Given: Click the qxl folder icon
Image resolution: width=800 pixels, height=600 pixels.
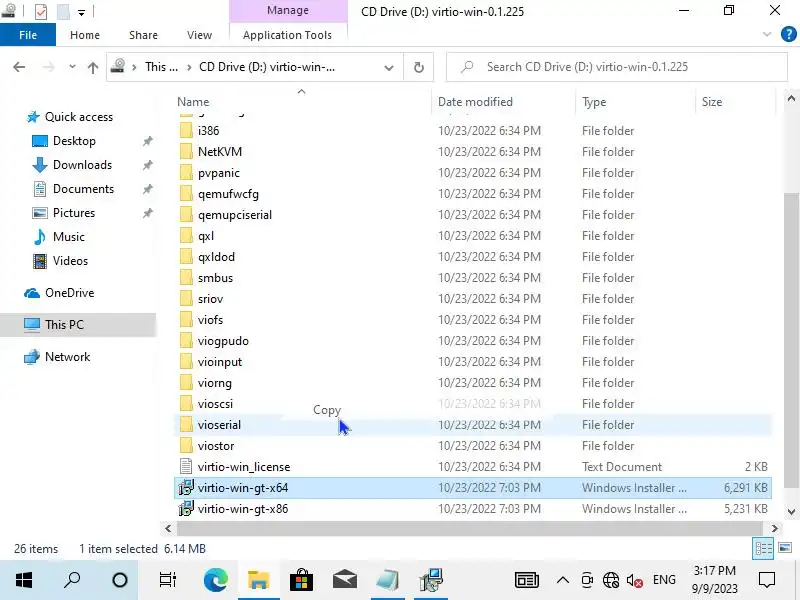Looking at the screenshot, I should 186,236.
